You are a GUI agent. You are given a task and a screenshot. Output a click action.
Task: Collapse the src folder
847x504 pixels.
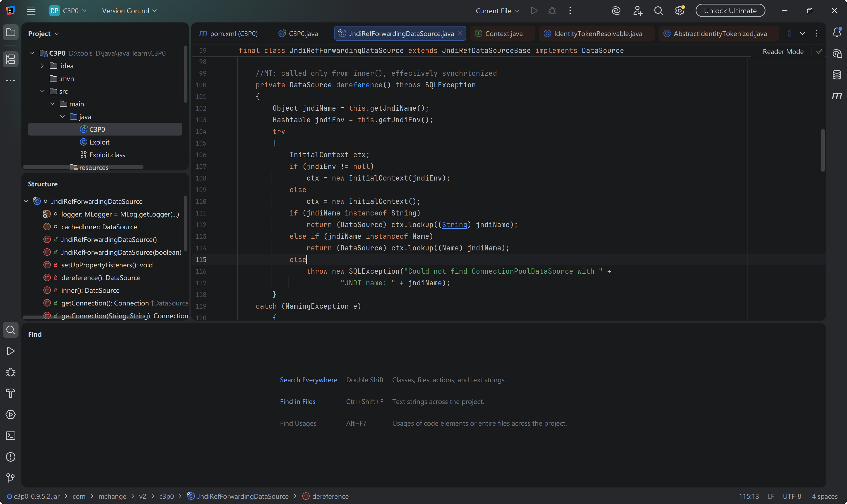42,91
